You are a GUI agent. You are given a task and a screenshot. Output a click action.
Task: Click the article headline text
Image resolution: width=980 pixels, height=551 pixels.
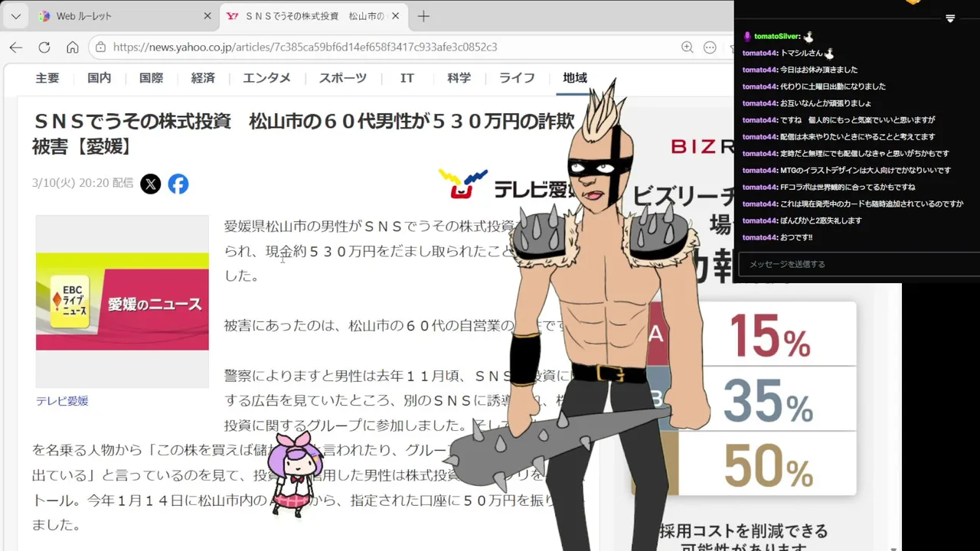pyautogui.click(x=303, y=133)
